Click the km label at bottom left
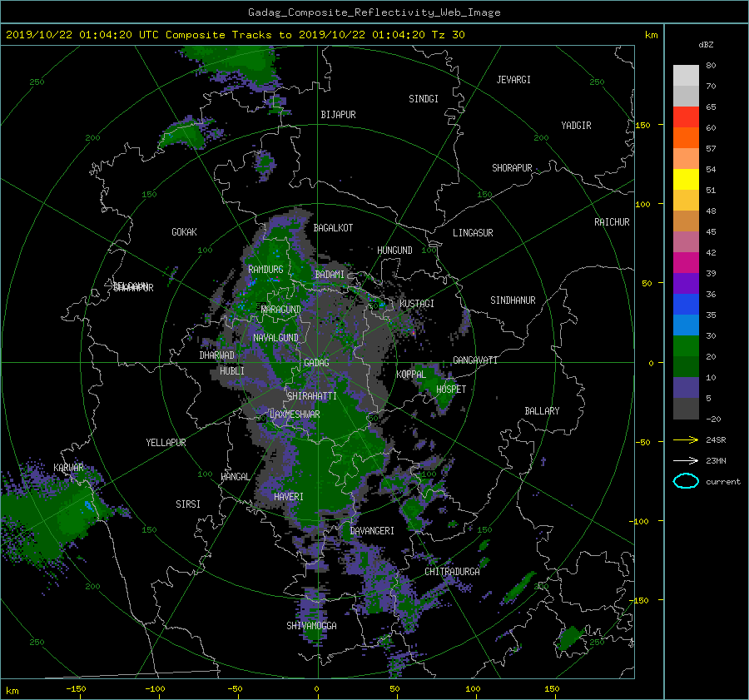 click(12, 691)
